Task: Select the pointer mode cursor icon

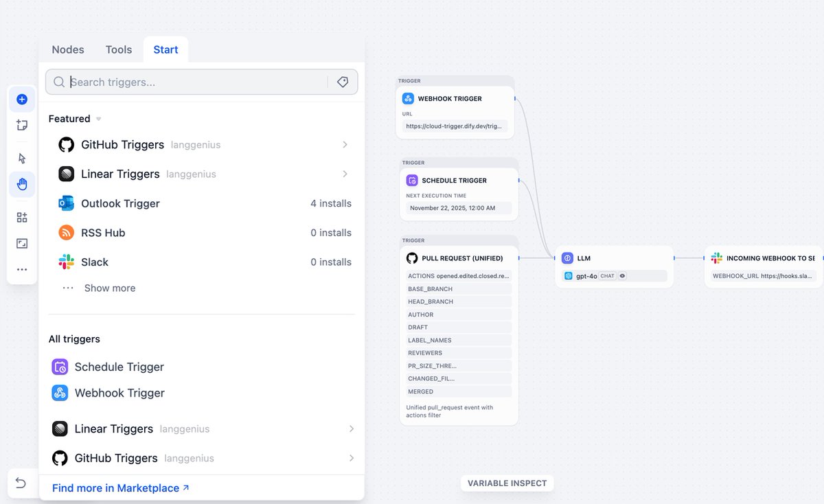Action: point(22,158)
